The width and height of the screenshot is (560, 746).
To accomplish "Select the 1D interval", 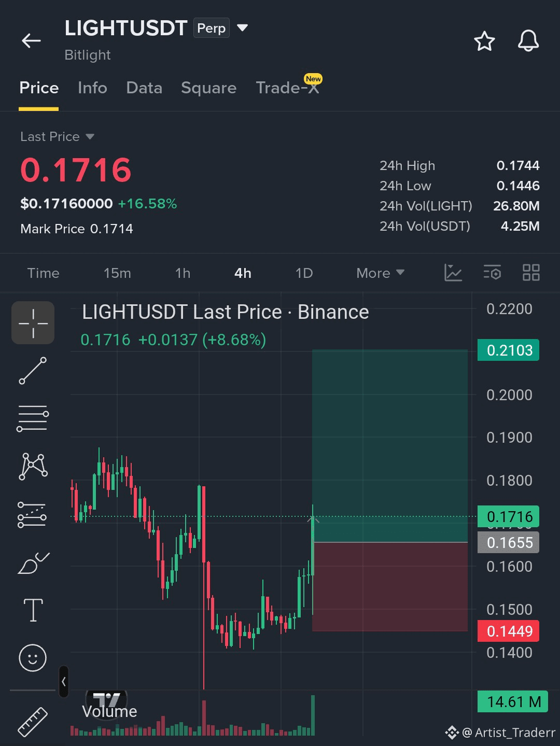I will tap(304, 273).
